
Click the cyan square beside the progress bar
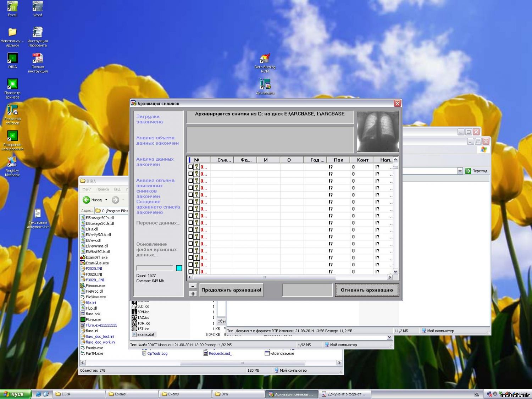[179, 268]
